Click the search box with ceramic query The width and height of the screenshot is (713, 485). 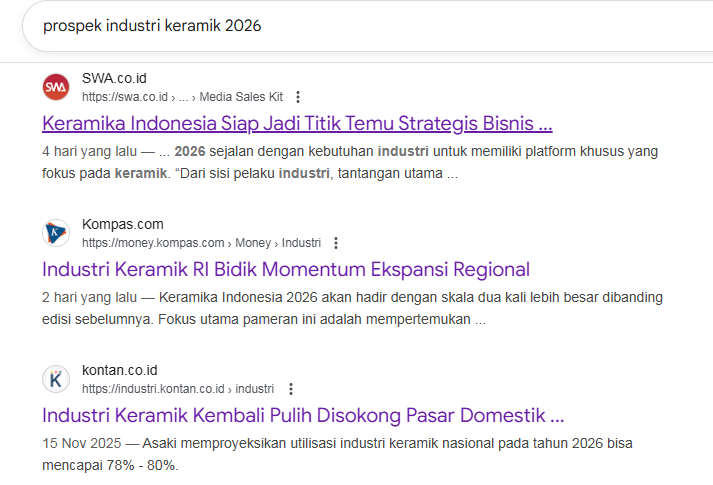click(x=367, y=26)
